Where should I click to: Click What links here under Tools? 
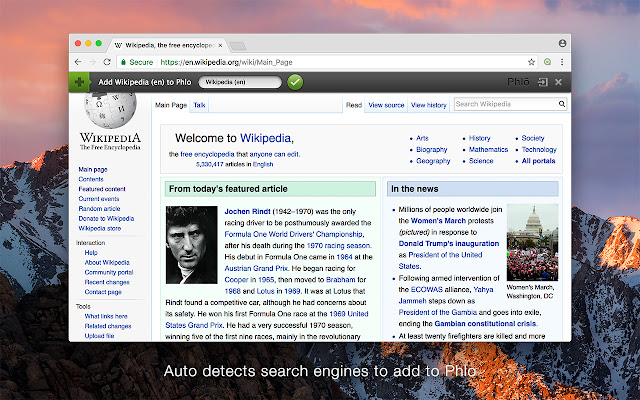pos(106,316)
